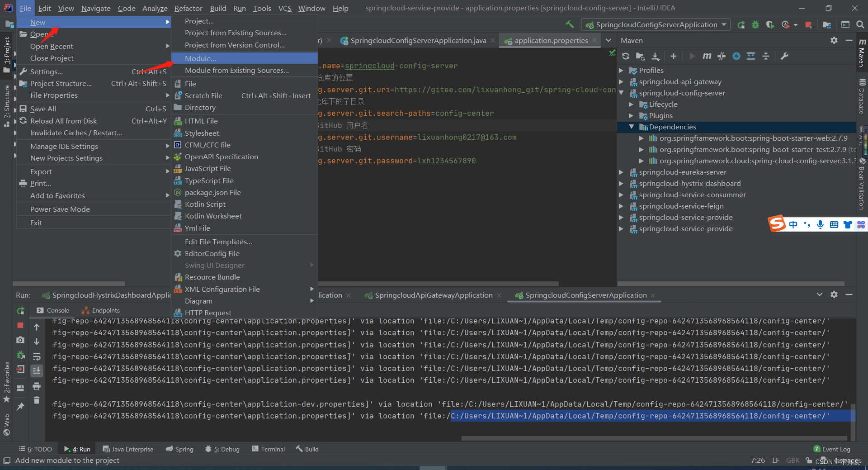The width and height of the screenshot is (868, 470).
Task: Clear console with trash icon
Action: point(37,400)
